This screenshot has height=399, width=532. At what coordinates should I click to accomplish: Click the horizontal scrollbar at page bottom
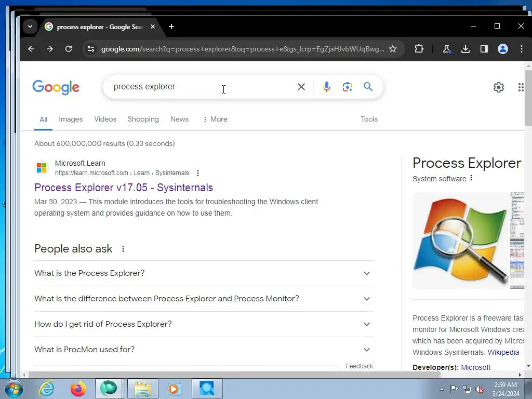234,375
